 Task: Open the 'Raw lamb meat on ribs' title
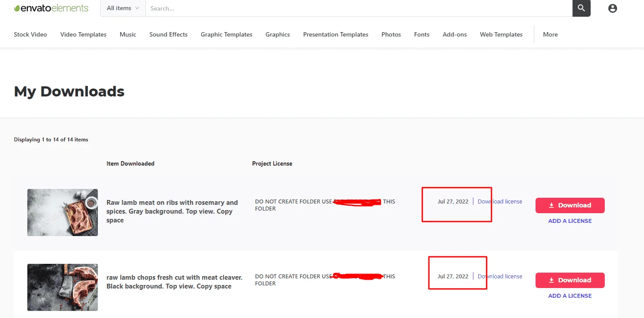(x=172, y=211)
